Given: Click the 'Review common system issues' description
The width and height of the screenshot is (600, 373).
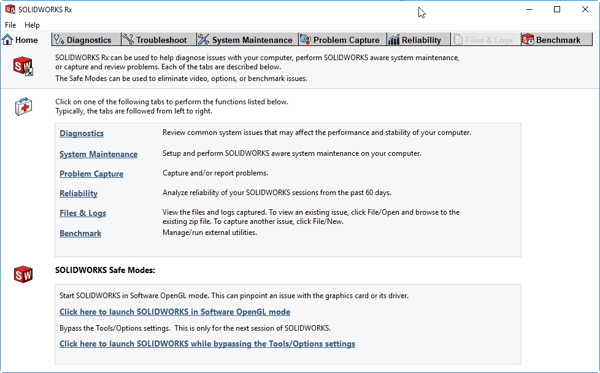Looking at the screenshot, I should pyautogui.click(x=317, y=132).
